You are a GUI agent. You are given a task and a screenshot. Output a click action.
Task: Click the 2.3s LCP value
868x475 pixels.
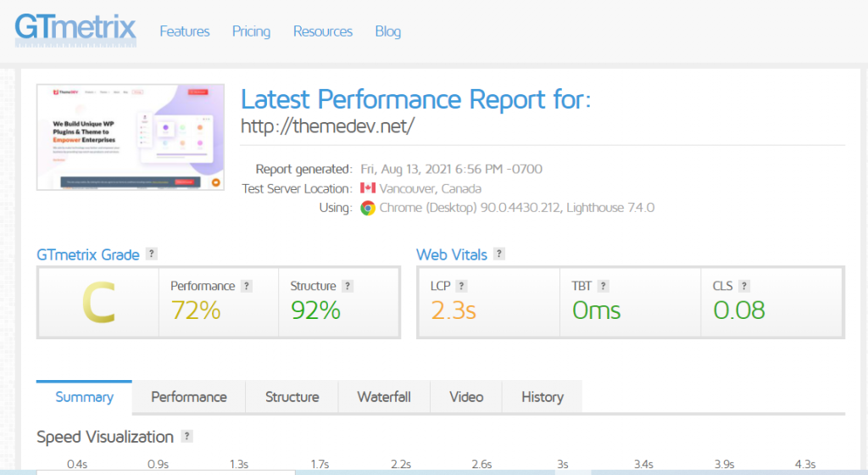[453, 310]
